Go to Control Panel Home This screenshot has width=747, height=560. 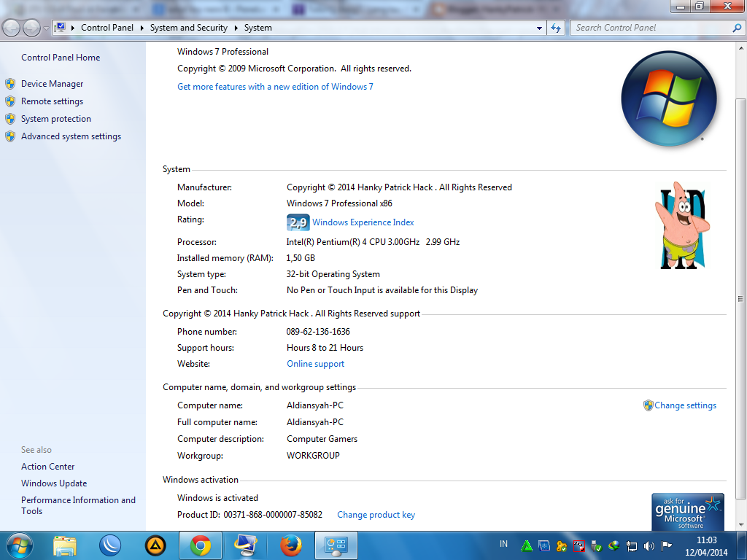[61, 58]
